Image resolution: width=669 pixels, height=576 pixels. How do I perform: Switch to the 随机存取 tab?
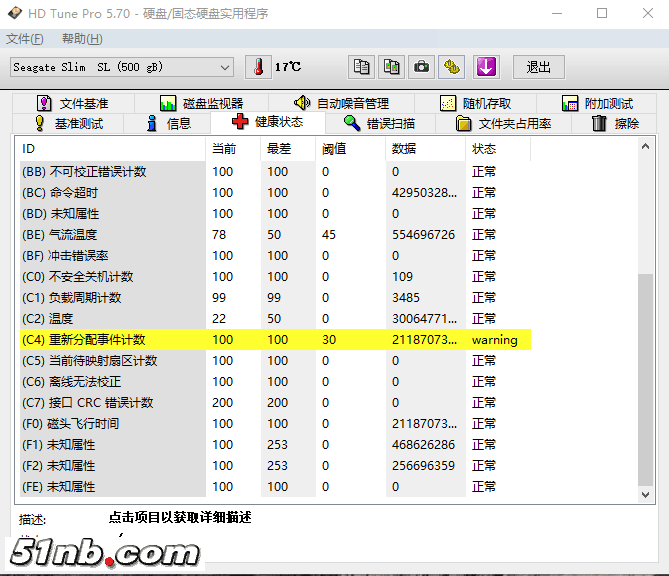point(476,103)
